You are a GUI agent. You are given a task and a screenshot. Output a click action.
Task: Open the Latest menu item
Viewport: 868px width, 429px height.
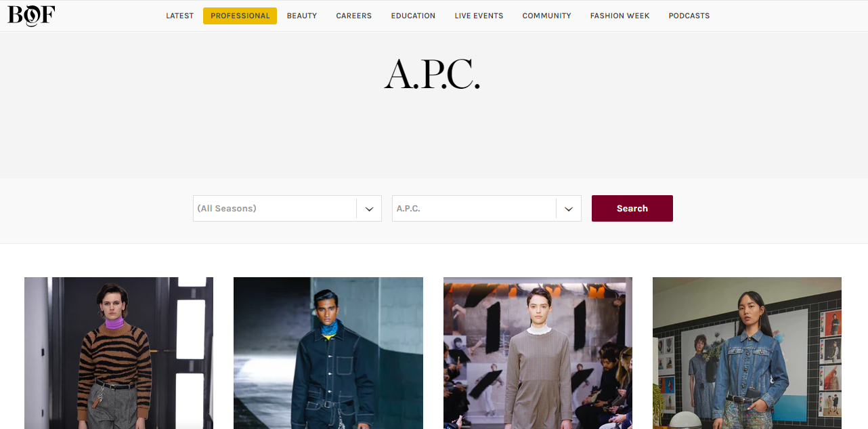pos(180,16)
